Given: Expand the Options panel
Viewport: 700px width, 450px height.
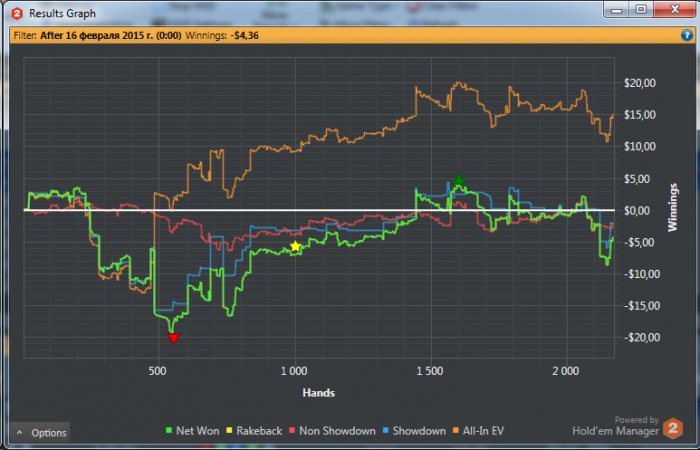Looking at the screenshot, I should pyautogui.click(x=41, y=432).
